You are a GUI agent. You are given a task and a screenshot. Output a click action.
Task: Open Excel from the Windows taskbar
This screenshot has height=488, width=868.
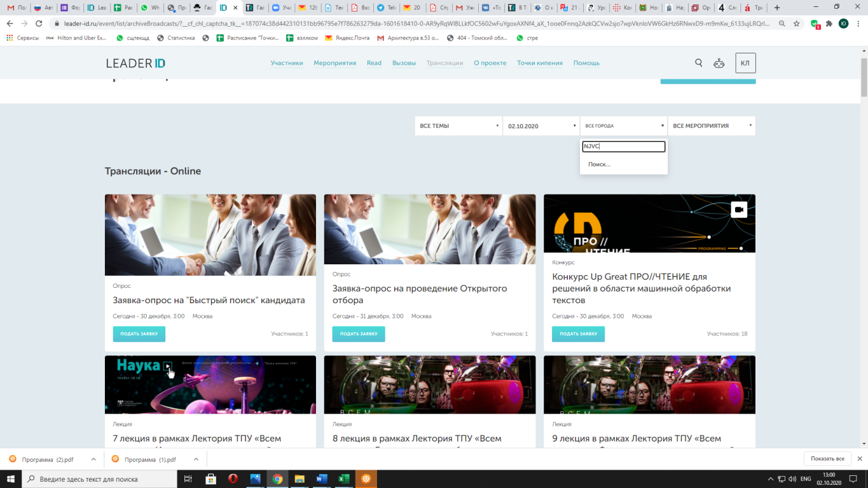(343, 479)
